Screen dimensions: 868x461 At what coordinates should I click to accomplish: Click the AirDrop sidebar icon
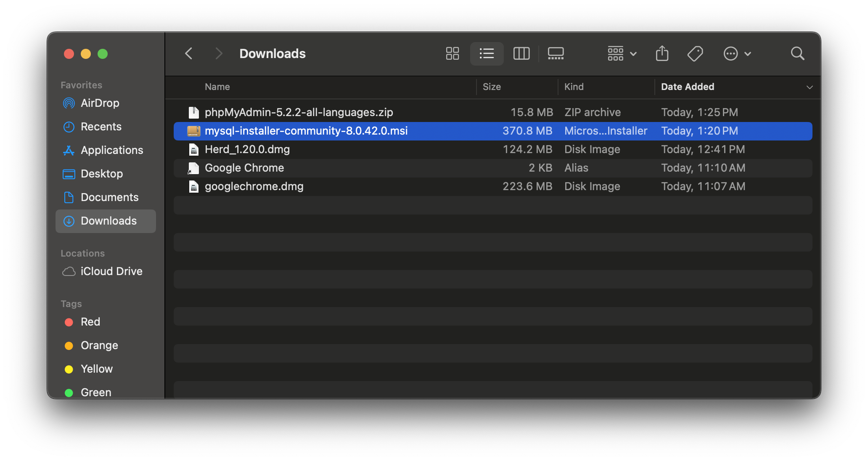click(x=69, y=103)
